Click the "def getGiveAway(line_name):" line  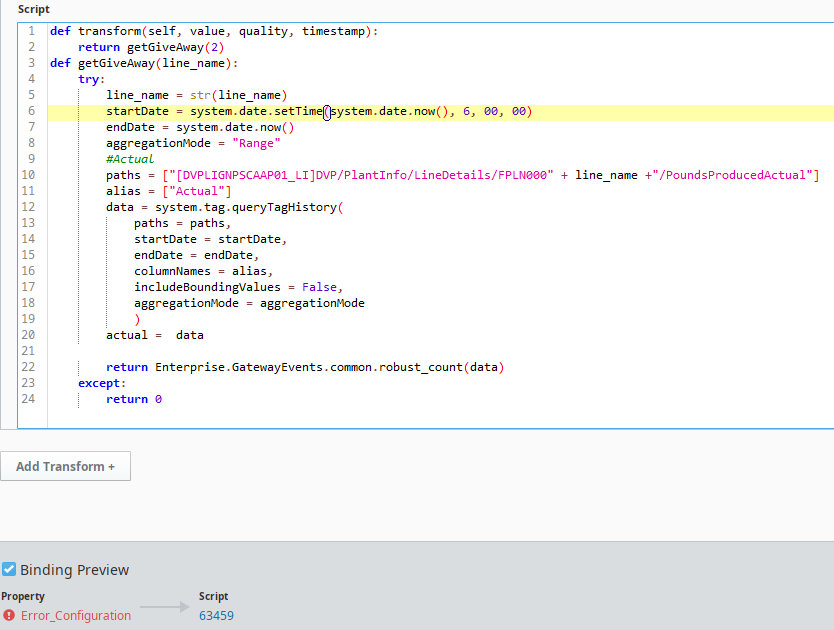[x=144, y=63]
